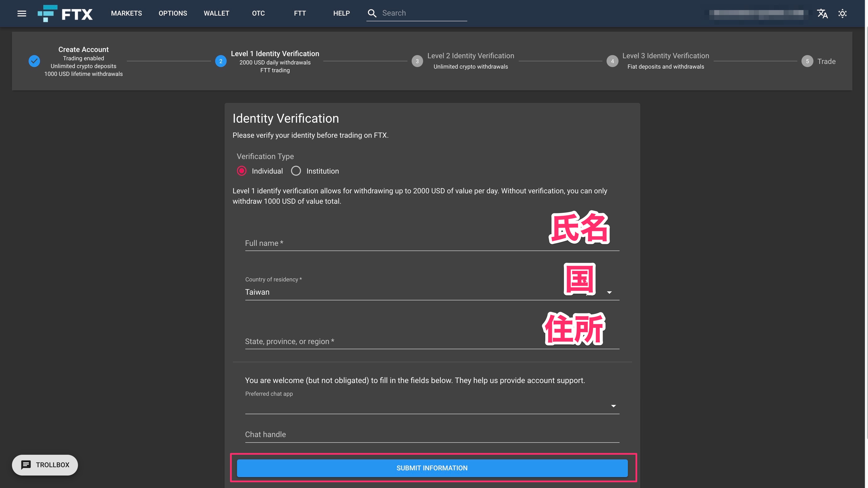Open the Help link in the navbar
Screen dimensions: 868x488
[x=341, y=14]
